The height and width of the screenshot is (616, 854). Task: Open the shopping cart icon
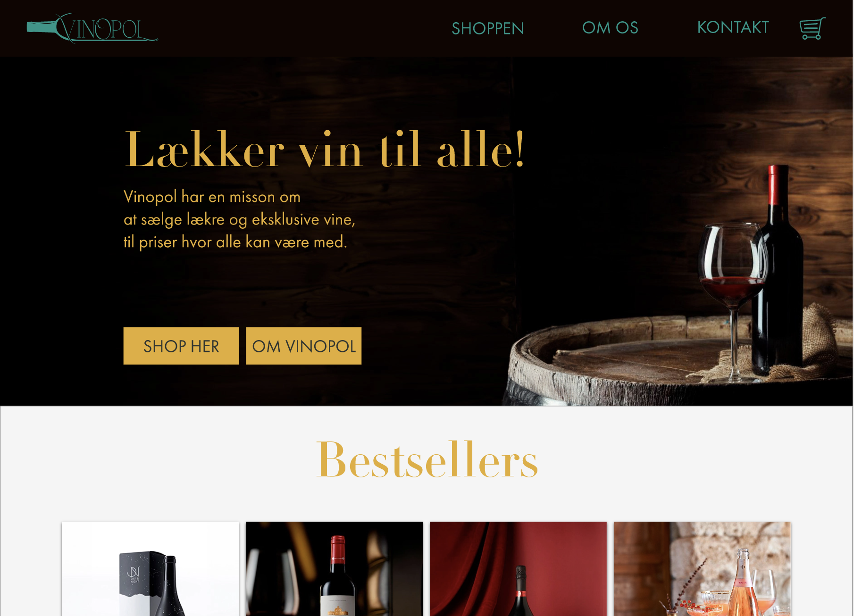point(812,28)
